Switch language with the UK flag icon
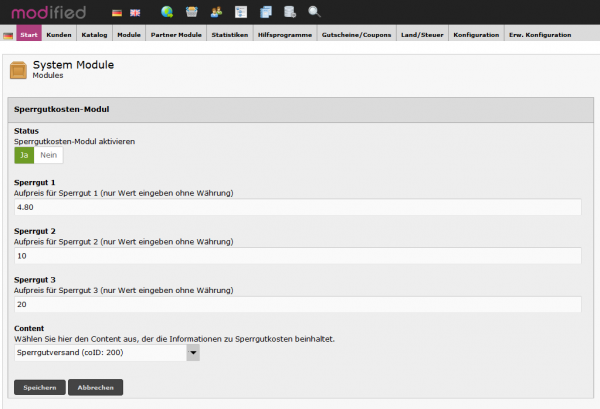 coord(135,12)
